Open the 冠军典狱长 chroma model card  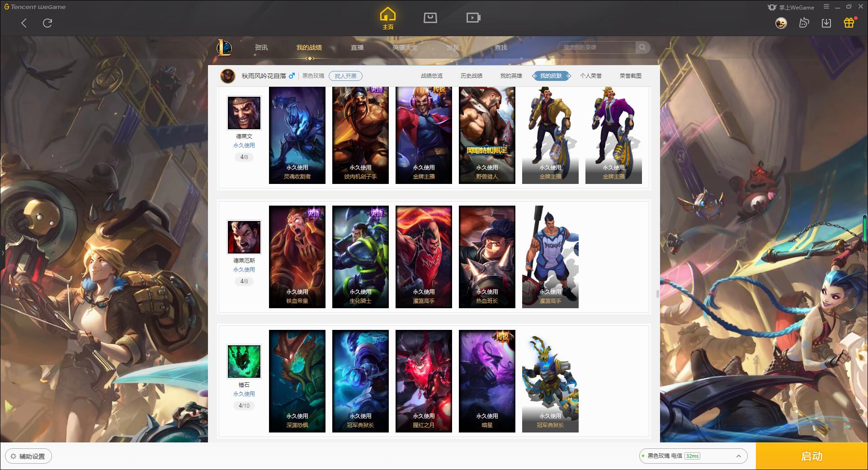pyautogui.click(x=550, y=381)
